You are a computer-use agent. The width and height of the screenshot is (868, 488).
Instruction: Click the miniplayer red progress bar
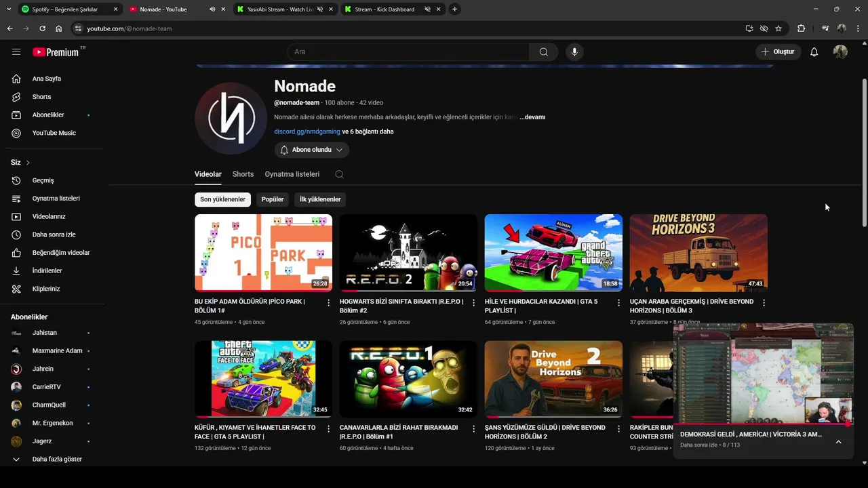point(763,424)
